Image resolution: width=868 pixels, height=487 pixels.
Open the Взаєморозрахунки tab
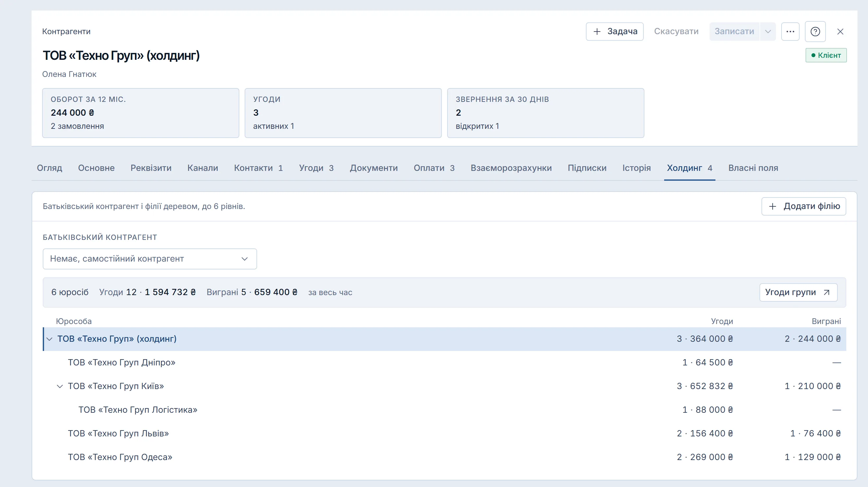(511, 168)
